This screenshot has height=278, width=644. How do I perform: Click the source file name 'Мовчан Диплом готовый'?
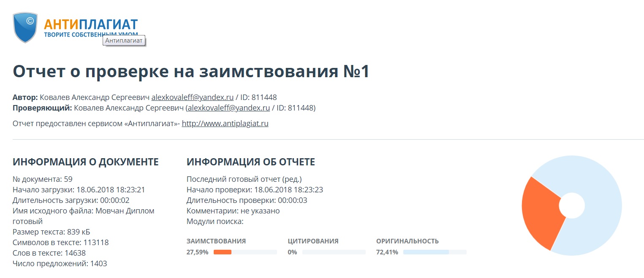pyautogui.click(x=125, y=211)
